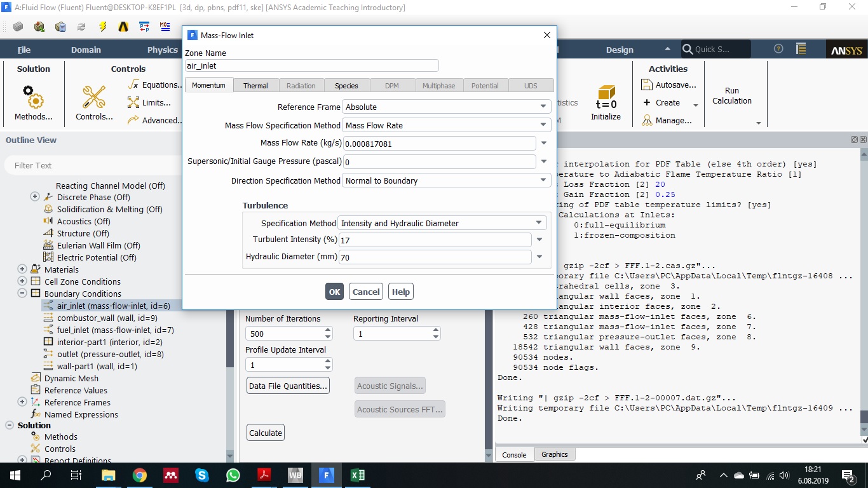Click the mesh cube icon in toolbar
Image resolution: width=868 pixels, height=488 pixels.
(x=18, y=27)
